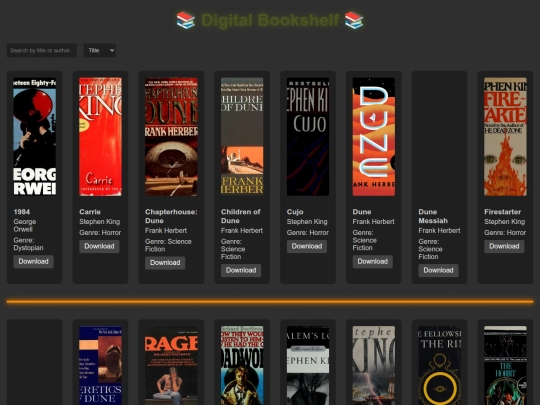Open the Title sort dropdown
This screenshot has height=405, width=540.
(x=100, y=50)
